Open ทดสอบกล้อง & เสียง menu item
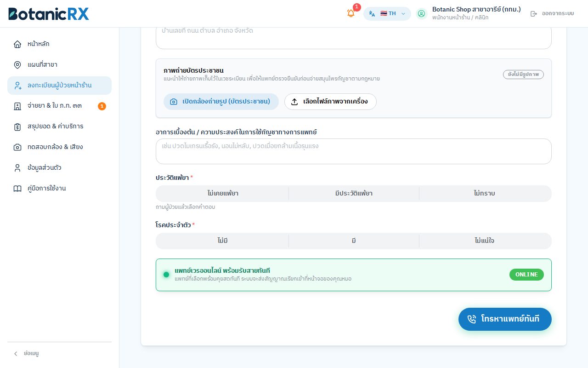Screen dimensions: 588x368 tap(59, 147)
